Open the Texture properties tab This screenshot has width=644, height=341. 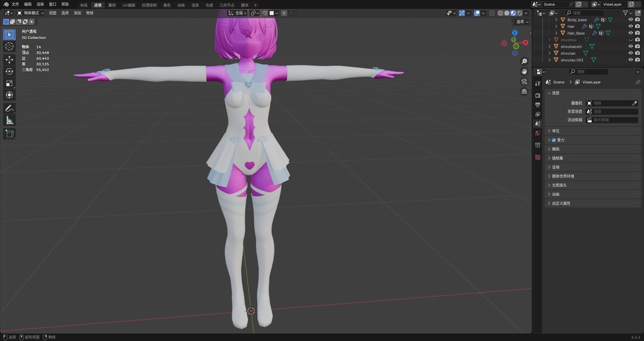tap(538, 157)
